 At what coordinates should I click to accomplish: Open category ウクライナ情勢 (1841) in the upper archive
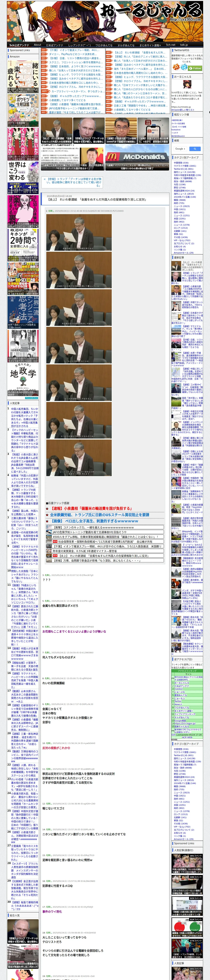[x=185, y=166]
